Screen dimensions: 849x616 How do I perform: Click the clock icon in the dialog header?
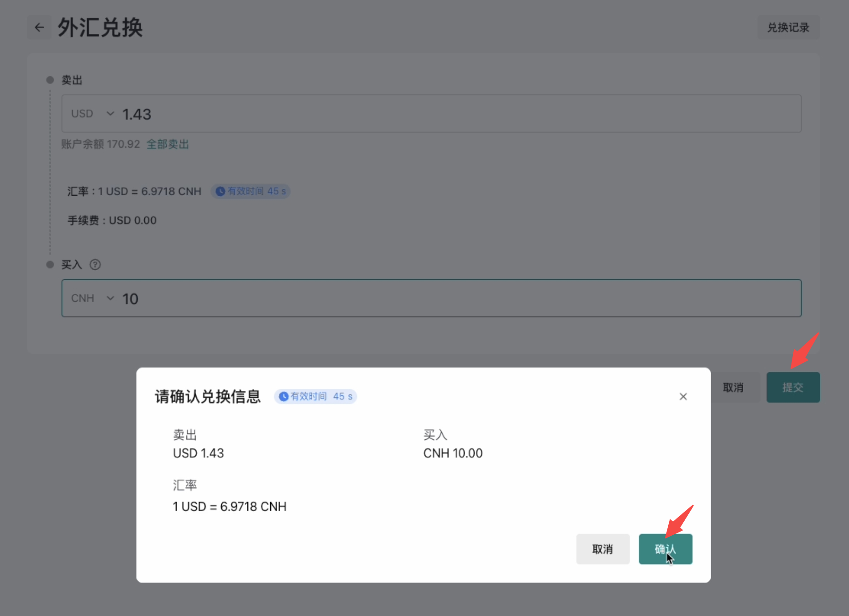[283, 397]
